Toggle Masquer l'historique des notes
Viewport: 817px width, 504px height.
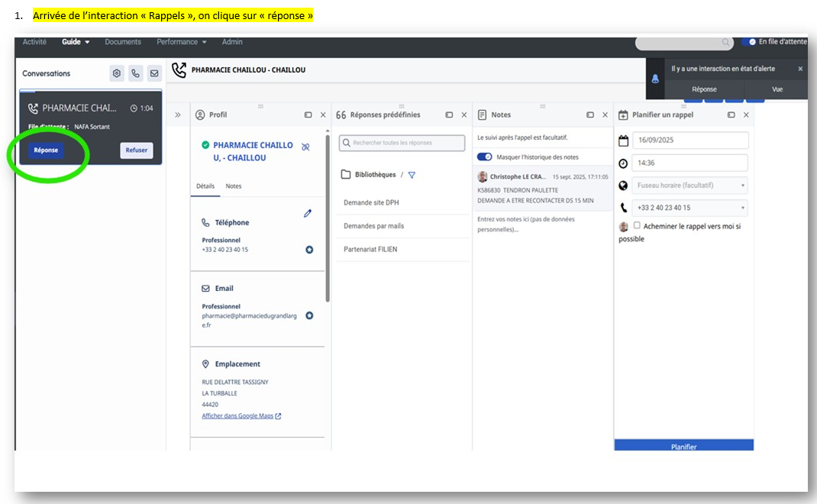[485, 157]
